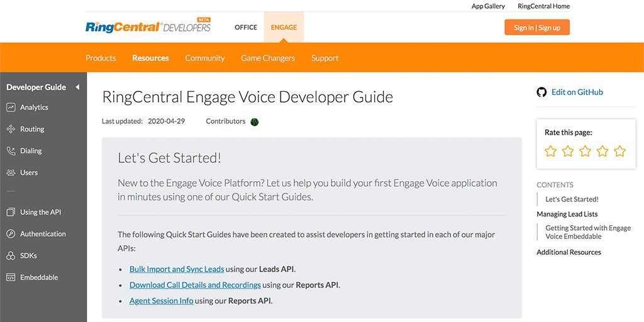
Task: Click the RingCentral Developers logo
Action: click(148, 26)
